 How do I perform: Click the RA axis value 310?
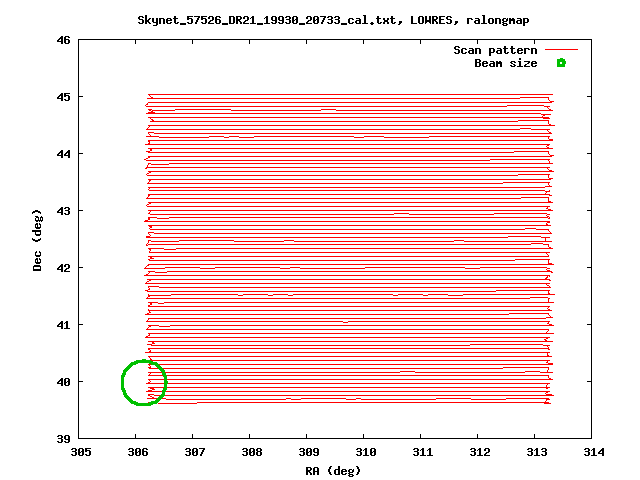[366, 452]
